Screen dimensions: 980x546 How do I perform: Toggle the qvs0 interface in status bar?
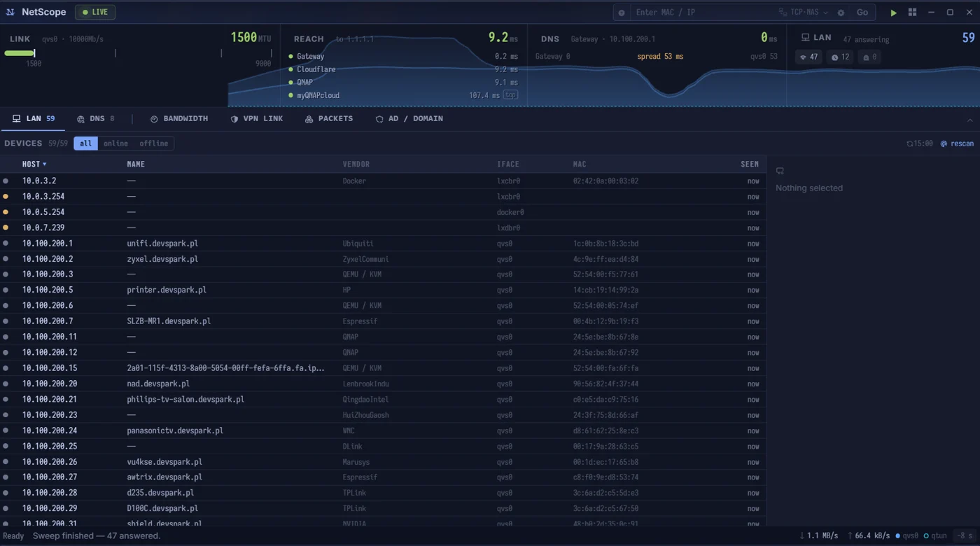pos(906,535)
